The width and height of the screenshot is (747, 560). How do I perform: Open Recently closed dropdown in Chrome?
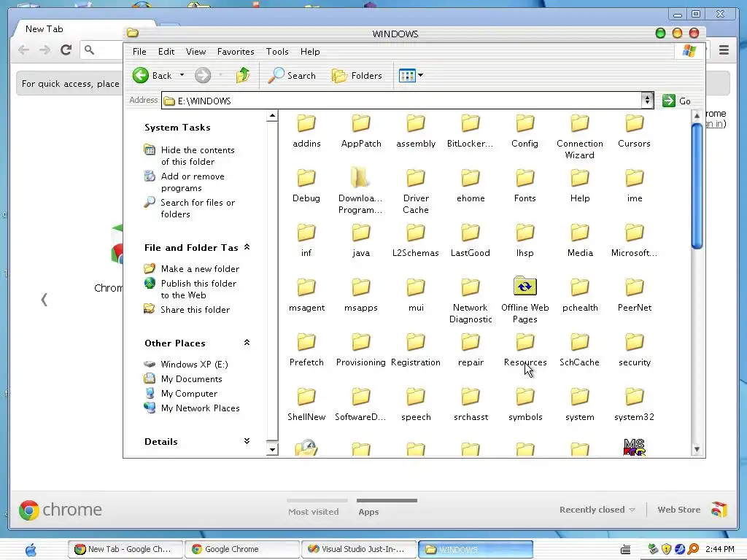click(x=597, y=510)
